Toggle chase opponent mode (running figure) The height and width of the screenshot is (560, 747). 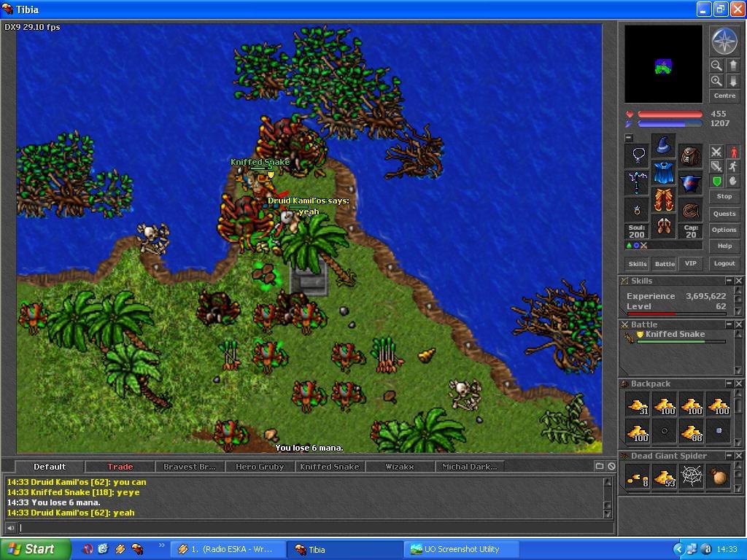[733, 166]
